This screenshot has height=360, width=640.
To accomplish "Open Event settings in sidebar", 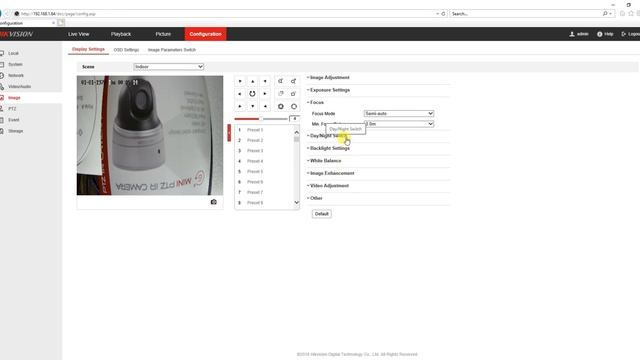I will point(13,120).
